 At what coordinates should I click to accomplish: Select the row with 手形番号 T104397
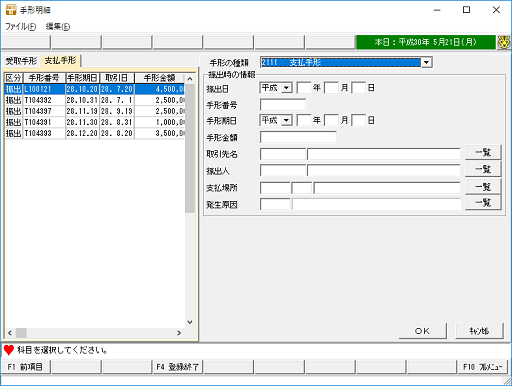(94, 111)
